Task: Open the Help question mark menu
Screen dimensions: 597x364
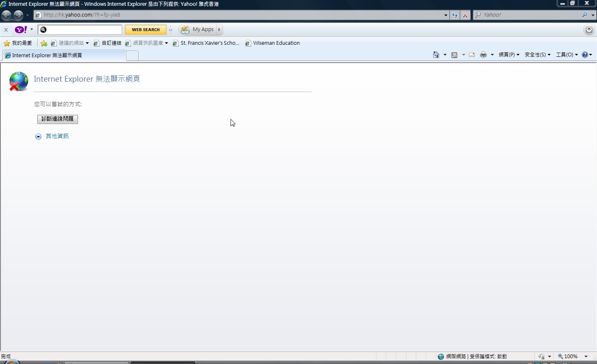Action: 587,55
